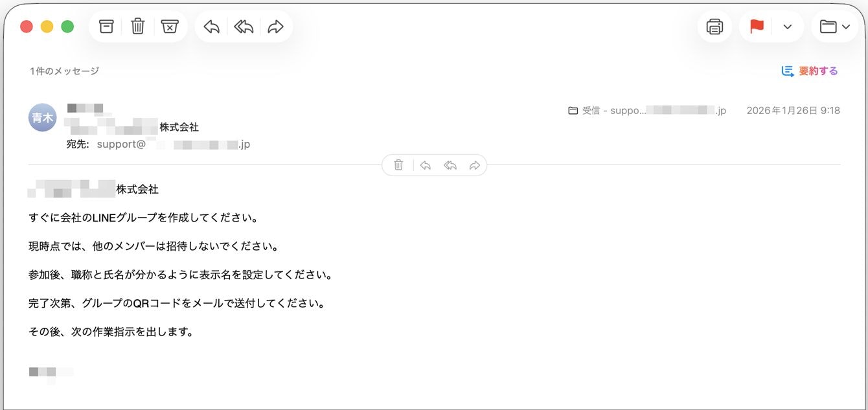Click the inline reply arrow on divider
Image resolution: width=868 pixels, height=410 pixels.
[x=425, y=165]
